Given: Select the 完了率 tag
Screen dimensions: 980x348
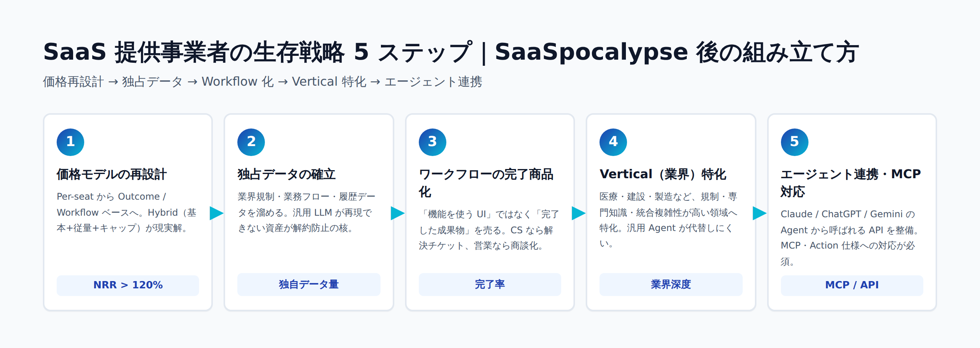Looking at the screenshot, I should [490, 285].
